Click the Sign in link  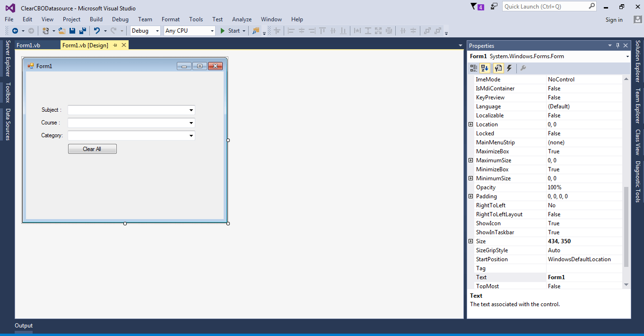(614, 19)
